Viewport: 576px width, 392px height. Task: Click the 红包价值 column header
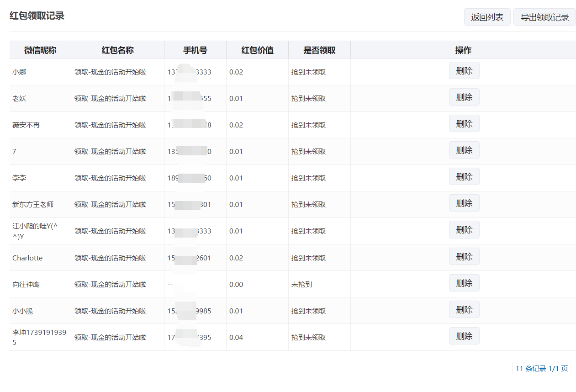coord(257,50)
